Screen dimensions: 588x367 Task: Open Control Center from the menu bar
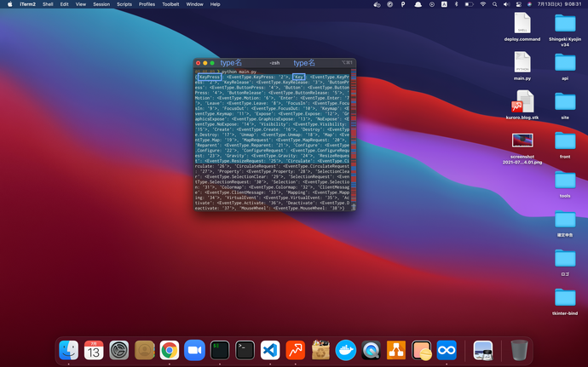519,4
